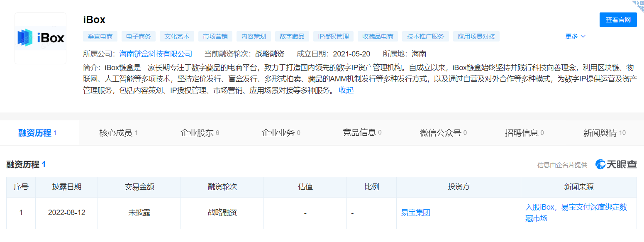Image resolution: width=644 pixels, height=242 pixels.
Task: Select the 垂直电商 tag
Action: pos(100,36)
